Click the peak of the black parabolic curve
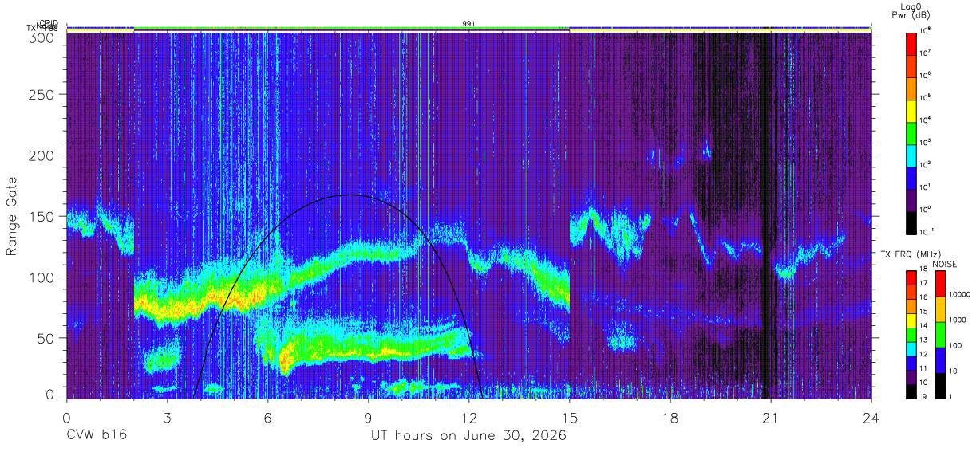The height and width of the screenshot is (452, 980). [349, 195]
